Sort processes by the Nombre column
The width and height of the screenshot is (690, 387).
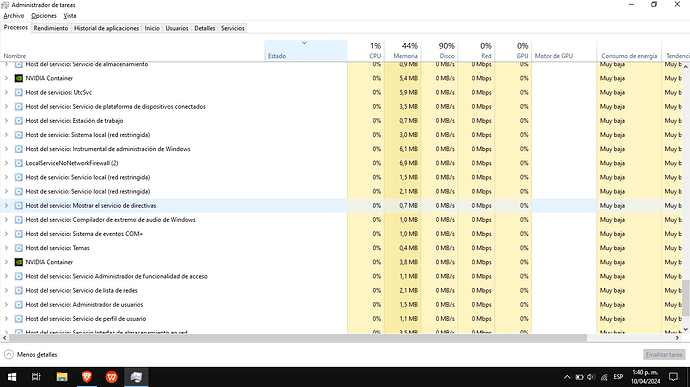(132, 51)
